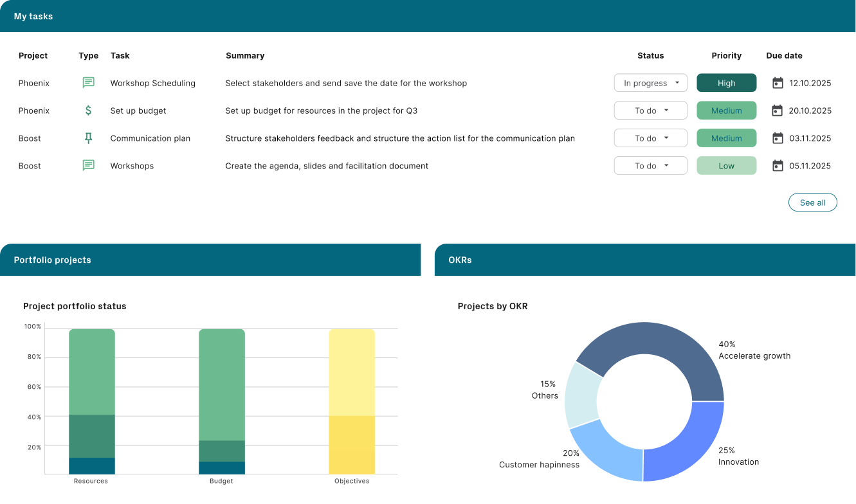
Task: Click the Low priority badge
Action: click(x=726, y=166)
